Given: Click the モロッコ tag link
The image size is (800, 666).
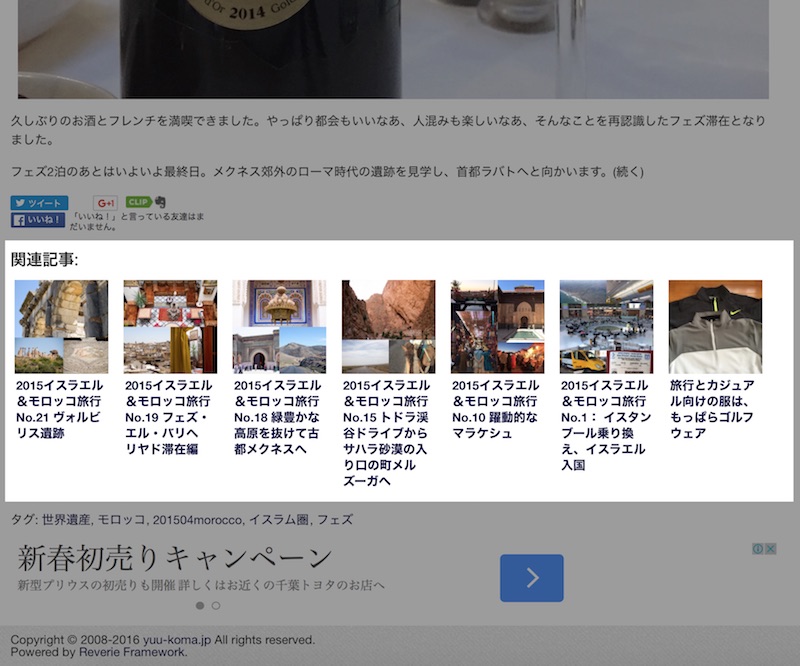Looking at the screenshot, I should coord(122,520).
